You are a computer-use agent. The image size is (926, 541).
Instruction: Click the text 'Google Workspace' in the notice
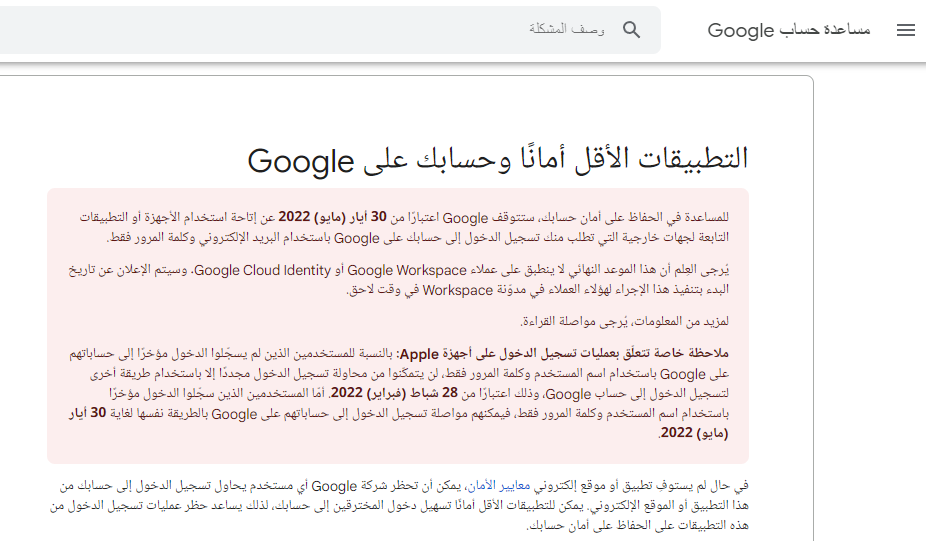(407, 270)
